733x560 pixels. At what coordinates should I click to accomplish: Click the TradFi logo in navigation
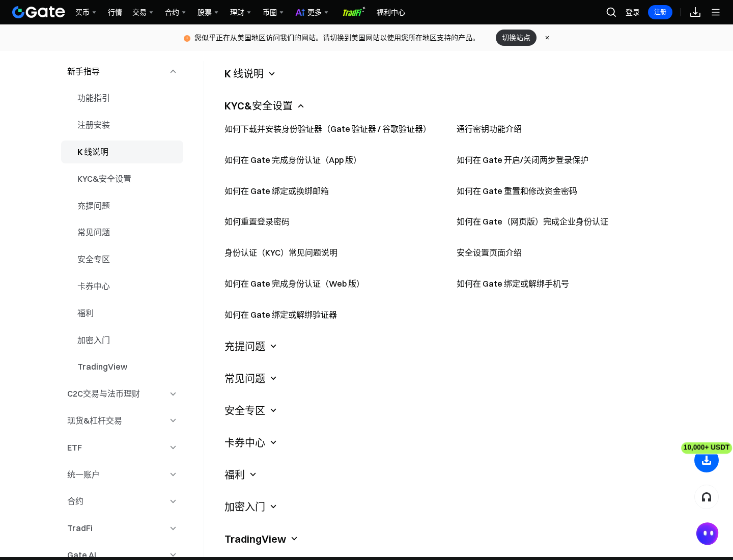tap(353, 12)
